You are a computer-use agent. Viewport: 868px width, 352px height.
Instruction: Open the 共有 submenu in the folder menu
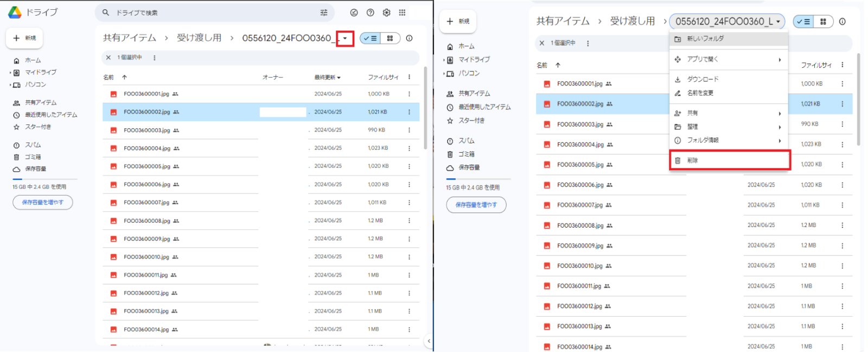coord(729,113)
